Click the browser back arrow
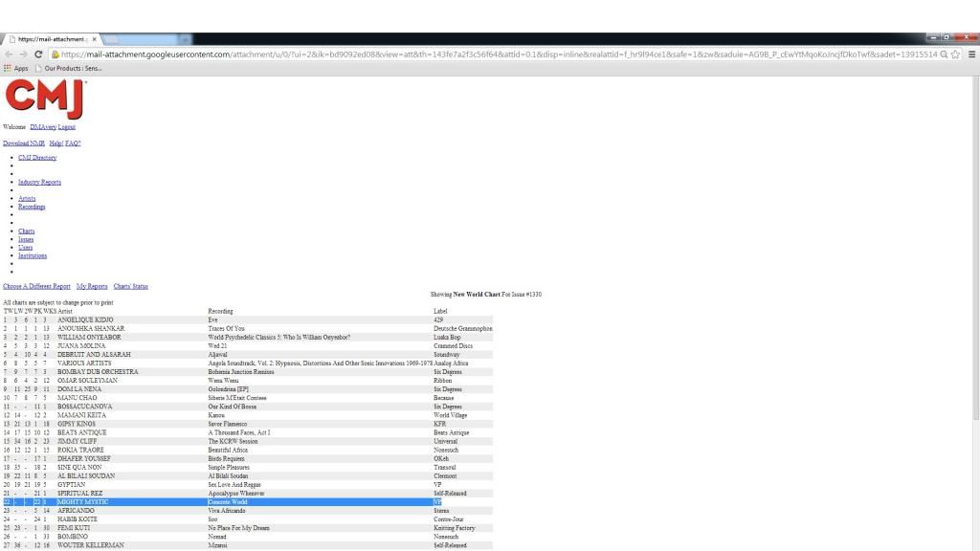The image size is (980, 551). [x=9, y=55]
